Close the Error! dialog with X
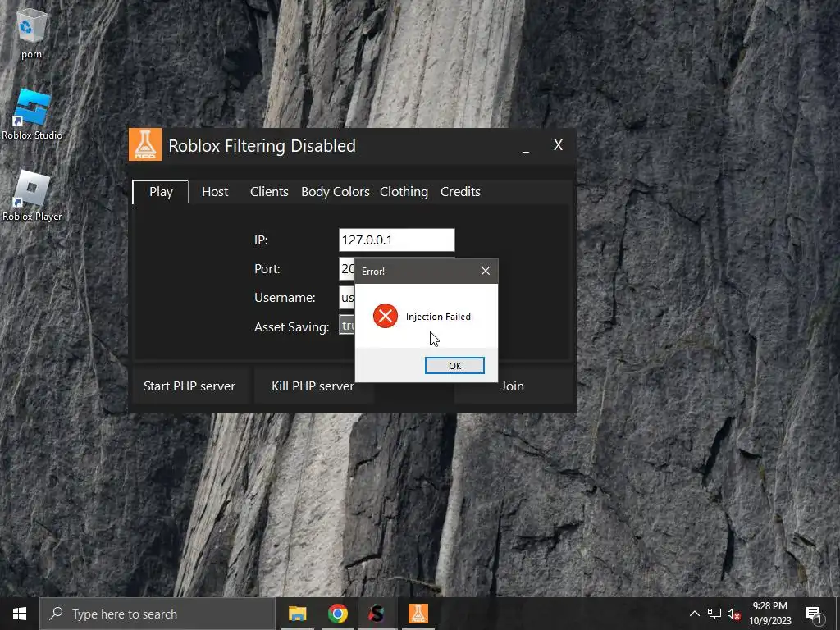This screenshot has height=630, width=840. (486, 271)
